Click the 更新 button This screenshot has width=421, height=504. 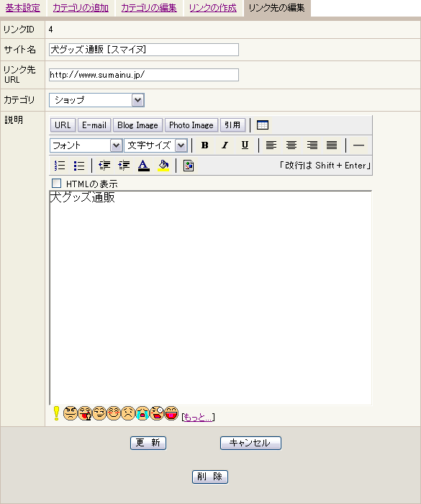[x=148, y=443]
